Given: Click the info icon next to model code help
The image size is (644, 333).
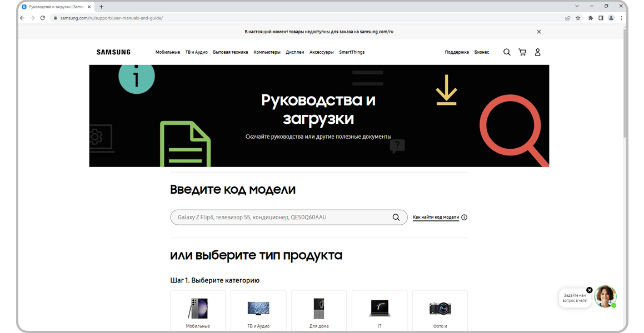Looking at the screenshot, I should click(x=465, y=218).
